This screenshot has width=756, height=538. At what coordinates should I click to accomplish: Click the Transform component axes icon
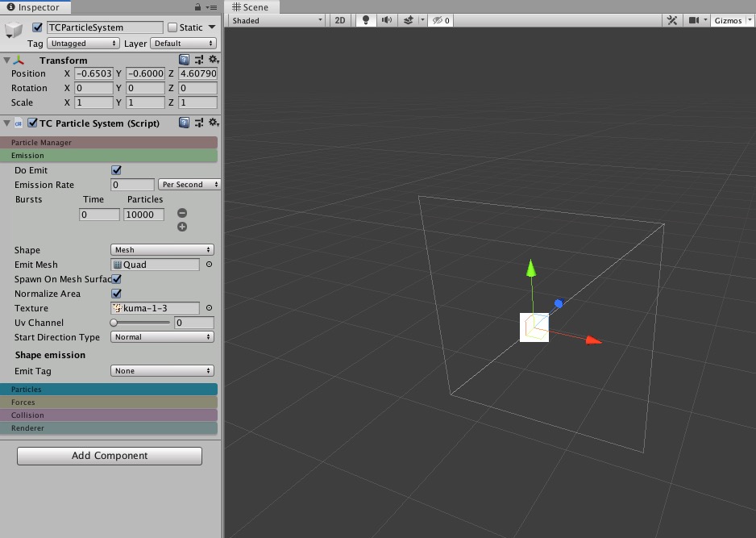[19, 60]
